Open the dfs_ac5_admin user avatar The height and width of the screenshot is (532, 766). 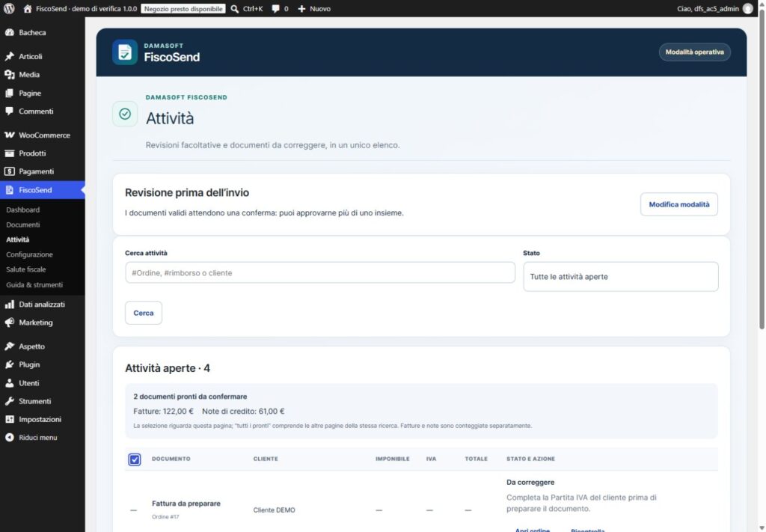pos(747,9)
